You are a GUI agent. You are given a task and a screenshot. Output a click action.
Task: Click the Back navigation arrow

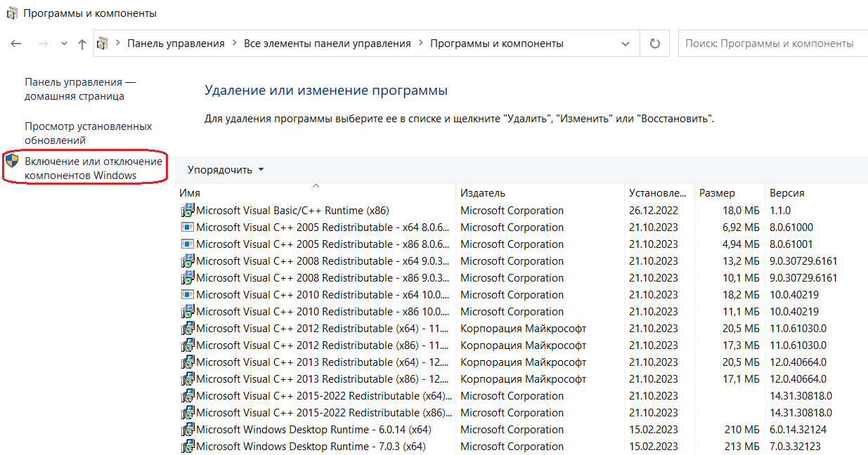click(16, 44)
